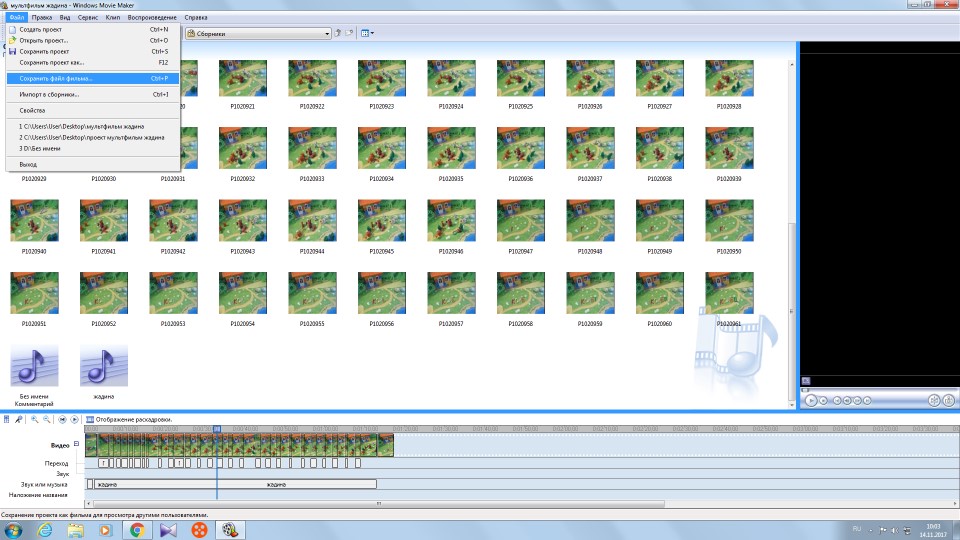Screen dimensions: 960x540
Task: Select Создать проект in the File menu
Action: pos(92,29)
